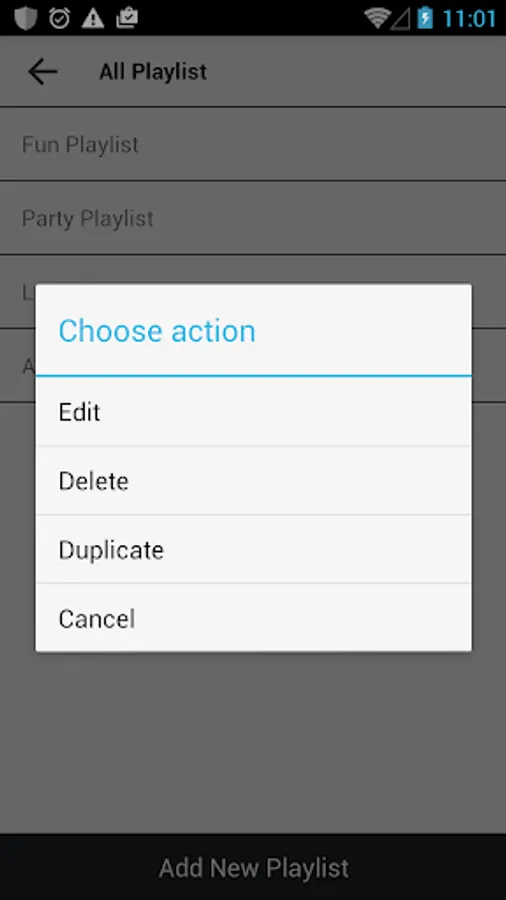The height and width of the screenshot is (900, 506).
Task: Tap Add New Playlist button
Action: tap(253, 867)
